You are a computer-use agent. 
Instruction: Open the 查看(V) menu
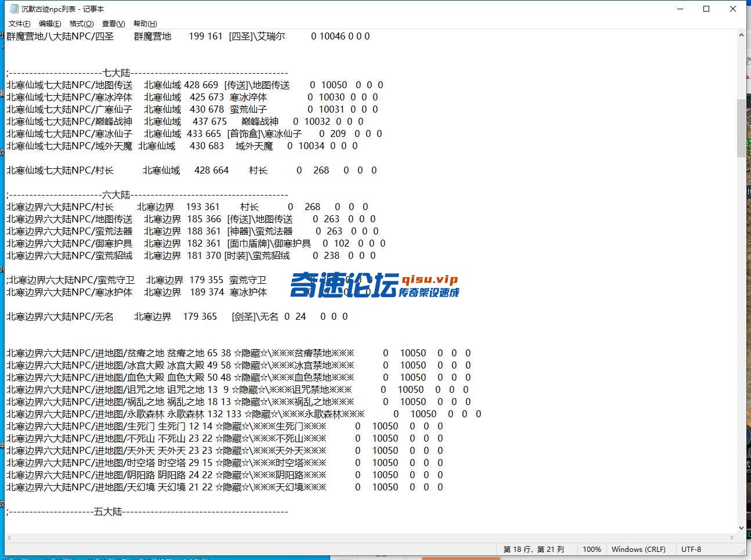pyautogui.click(x=113, y=24)
